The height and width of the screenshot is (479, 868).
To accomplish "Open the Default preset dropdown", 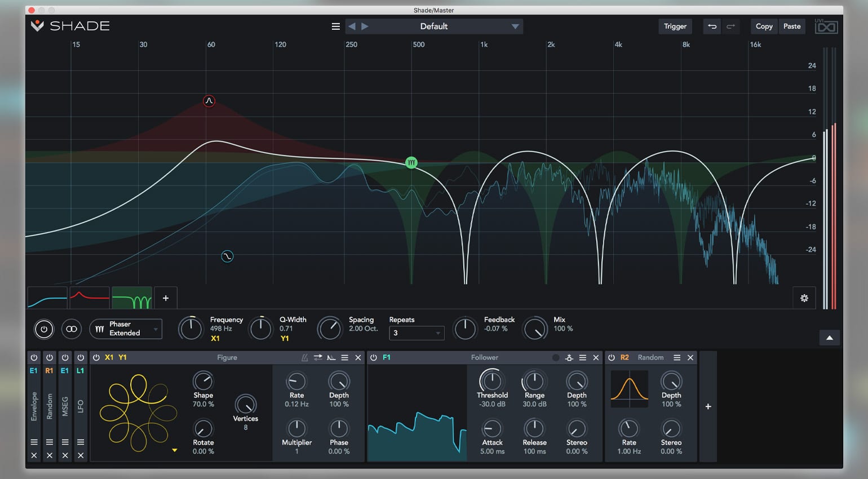I will coord(434,26).
